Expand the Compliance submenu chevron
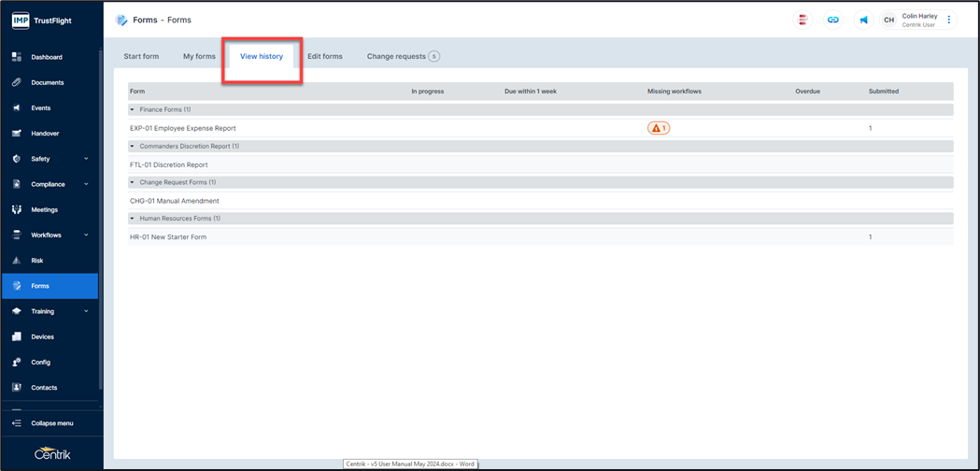Screen dimensions: 980x471 pos(86,184)
